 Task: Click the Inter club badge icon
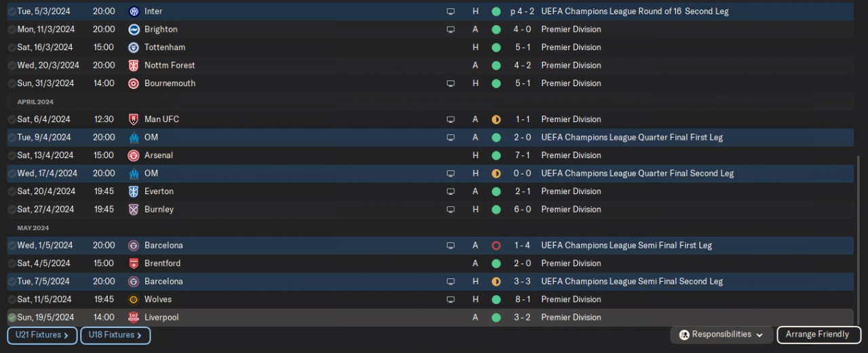coord(134,12)
